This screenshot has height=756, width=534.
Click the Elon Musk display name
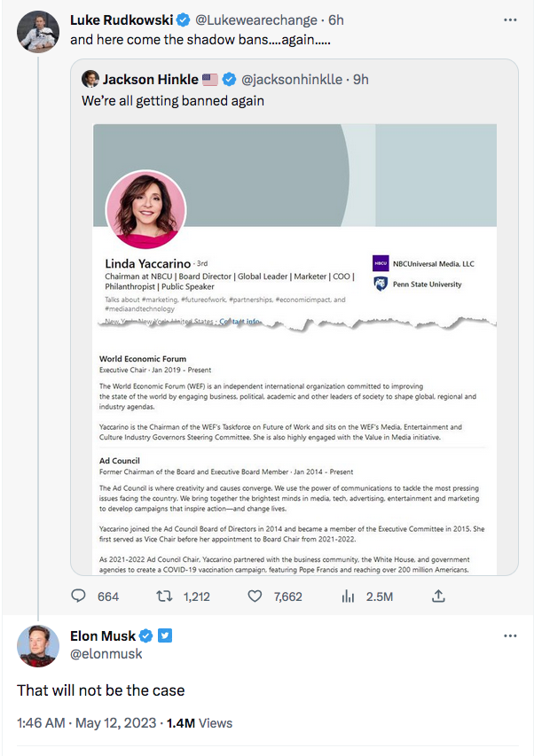pyautogui.click(x=103, y=635)
